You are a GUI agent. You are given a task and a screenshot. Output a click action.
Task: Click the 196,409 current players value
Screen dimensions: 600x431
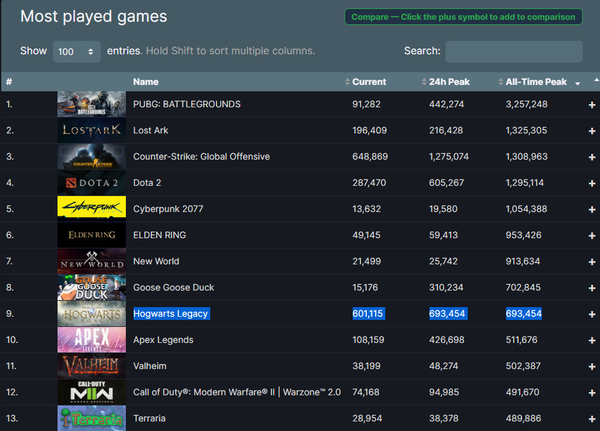[x=370, y=130]
